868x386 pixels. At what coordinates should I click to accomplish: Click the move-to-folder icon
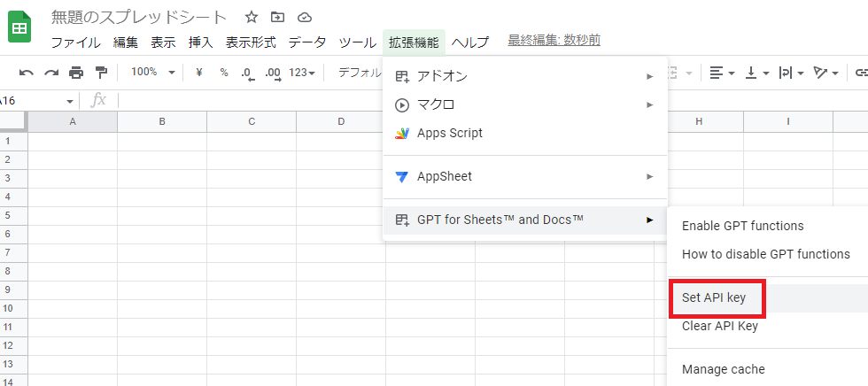[277, 18]
